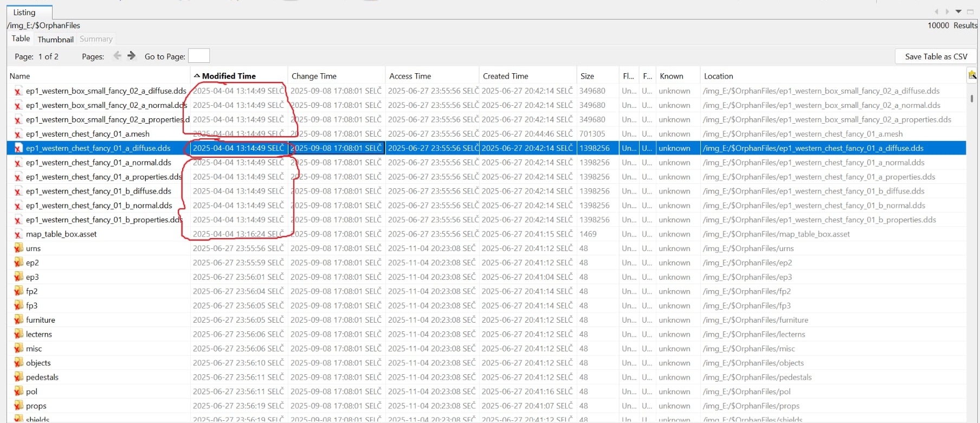Click the deleted folder icon of ep2
This screenshot has width=980, height=423.
18,262
